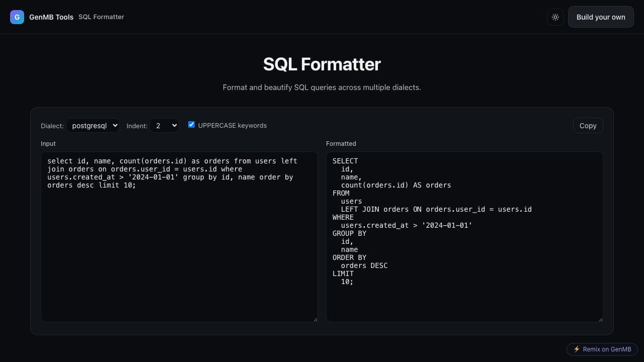Click the Copy button

point(588,126)
